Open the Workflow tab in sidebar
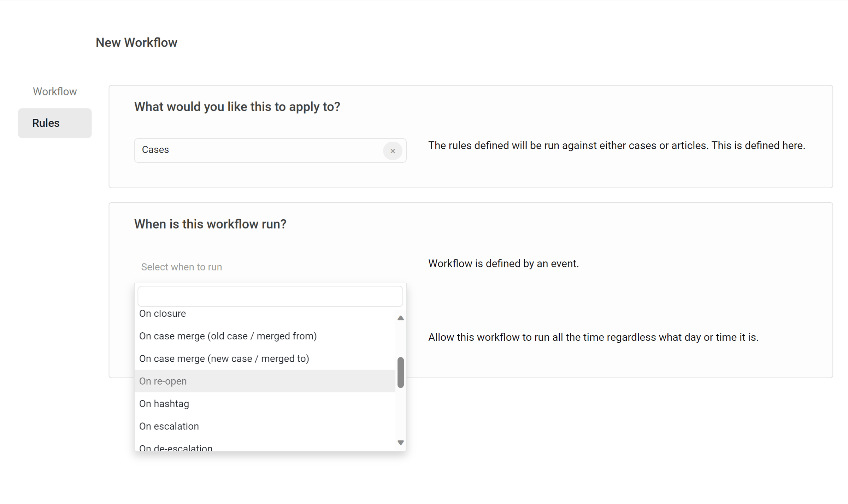The image size is (848, 504). (55, 91)
